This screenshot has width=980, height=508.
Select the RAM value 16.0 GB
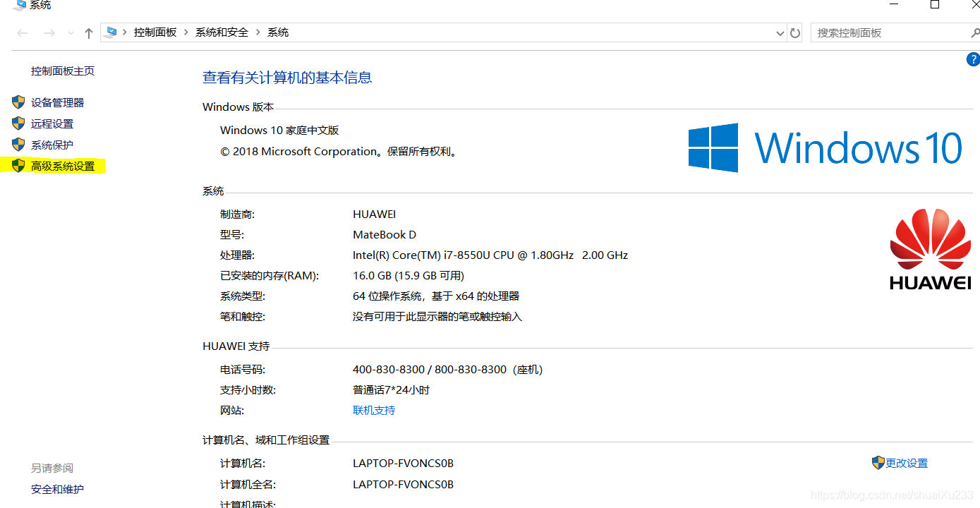point(372,276)
